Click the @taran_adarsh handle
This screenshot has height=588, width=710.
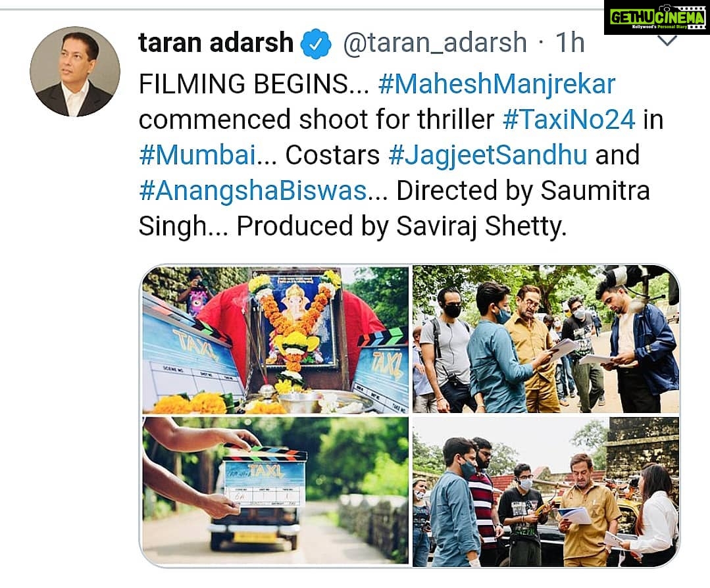point(435,43)
